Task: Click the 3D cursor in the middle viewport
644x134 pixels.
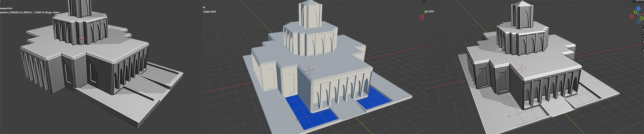Action: pos(310,70)
